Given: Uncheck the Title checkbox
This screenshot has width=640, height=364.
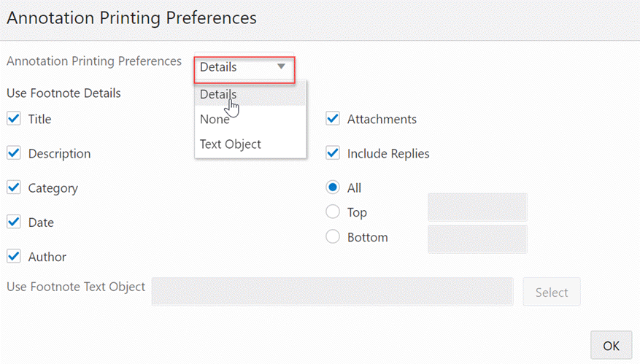Looking at the screenshot, I should click(13, 119).
